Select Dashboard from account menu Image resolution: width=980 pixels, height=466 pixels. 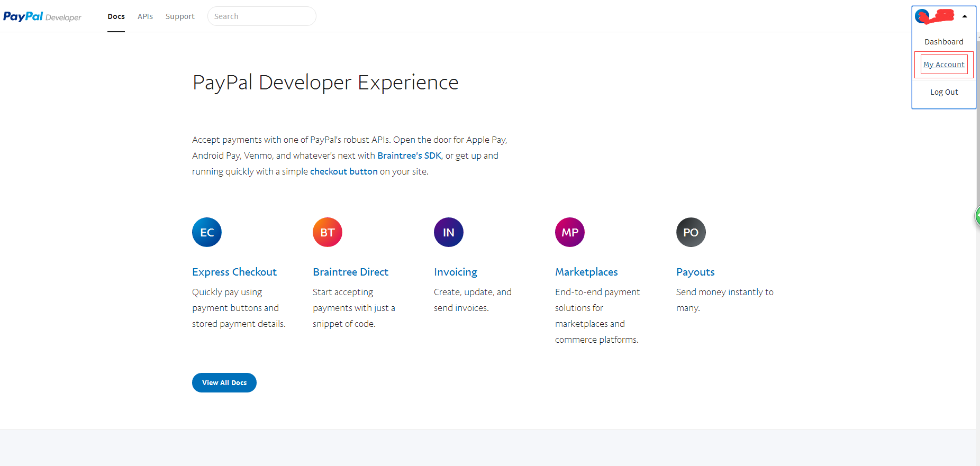943,42
